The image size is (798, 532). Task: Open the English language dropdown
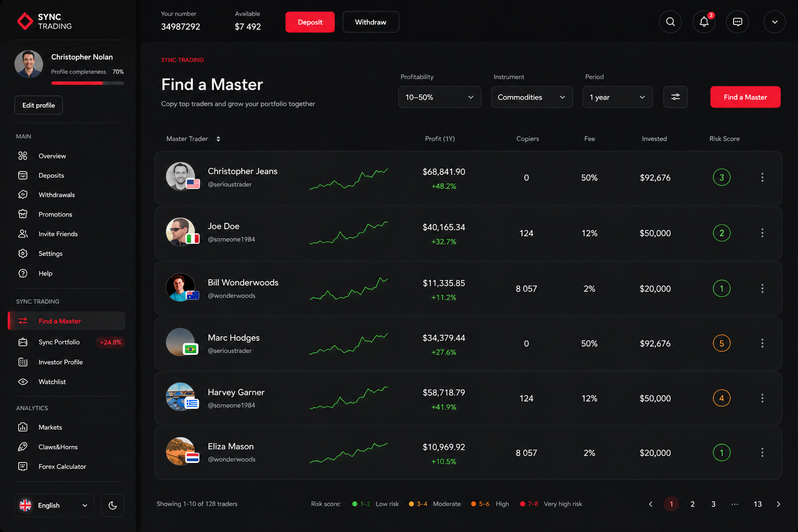(55, 506)
